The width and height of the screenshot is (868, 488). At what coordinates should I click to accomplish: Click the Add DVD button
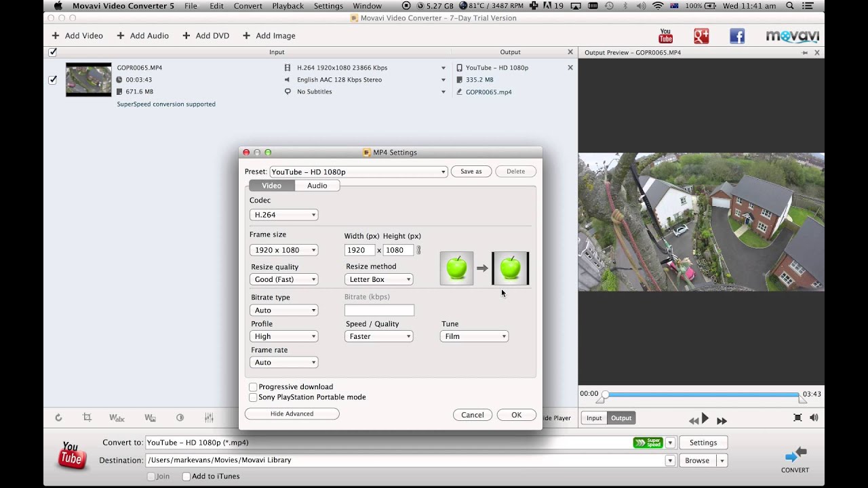tap(206, 36)
